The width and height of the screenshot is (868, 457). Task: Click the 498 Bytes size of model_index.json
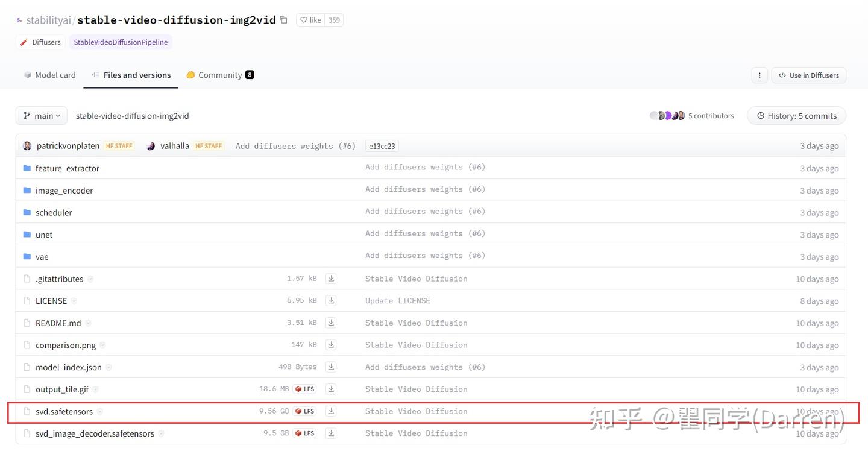click(x=298, y=367)
